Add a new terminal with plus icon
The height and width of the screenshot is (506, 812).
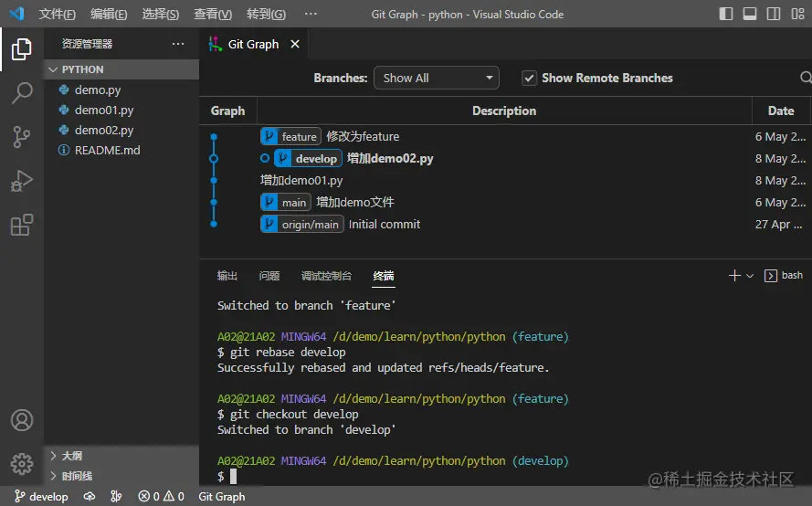point(734,276)
